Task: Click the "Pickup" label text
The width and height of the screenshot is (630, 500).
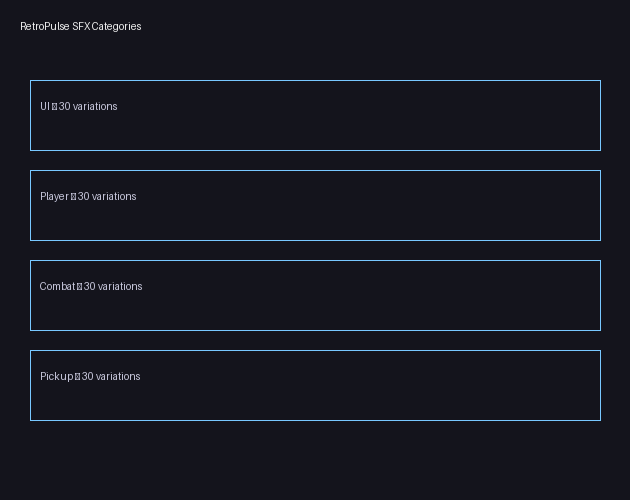Action: tap(56, 377)
